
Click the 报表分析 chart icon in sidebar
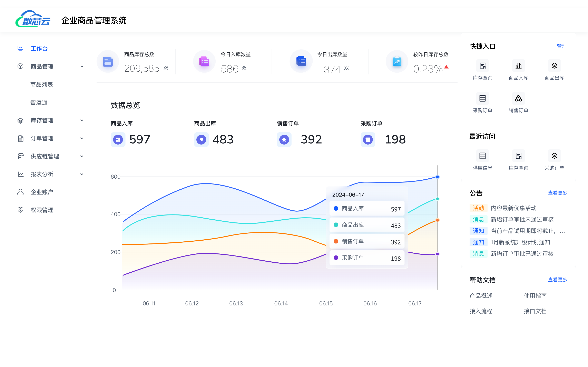(x=20, y=174)
